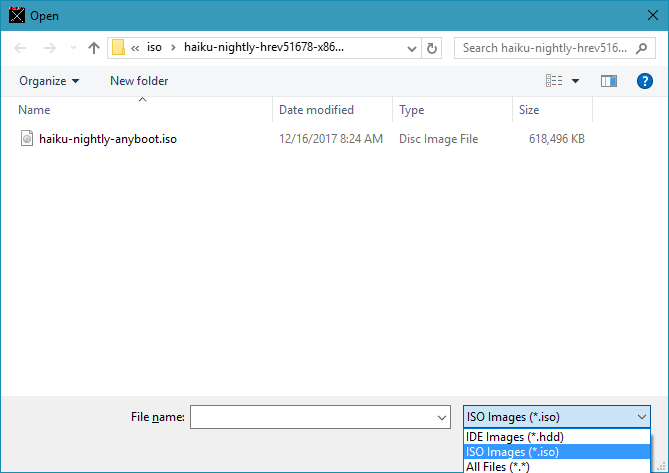Go up one folder level
Viewport: 669px width, 473px height.
pos(94,48)
